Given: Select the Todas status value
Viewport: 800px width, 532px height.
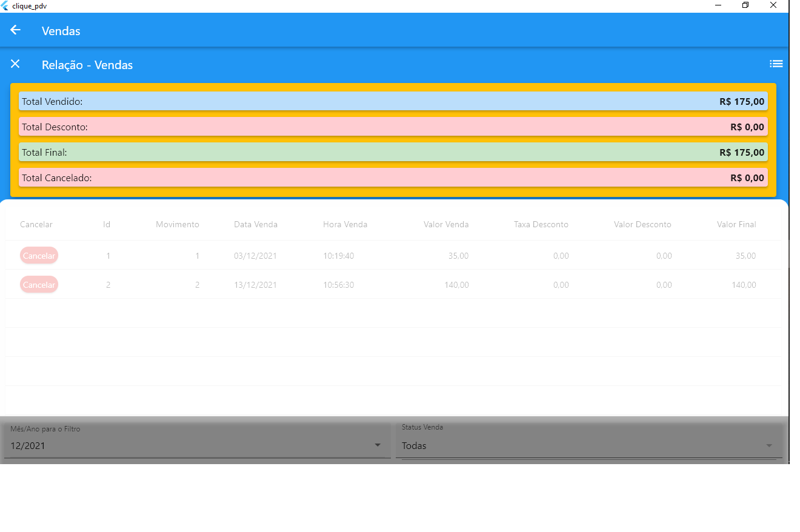Looking at the screenshot, I should click(414, 445).
